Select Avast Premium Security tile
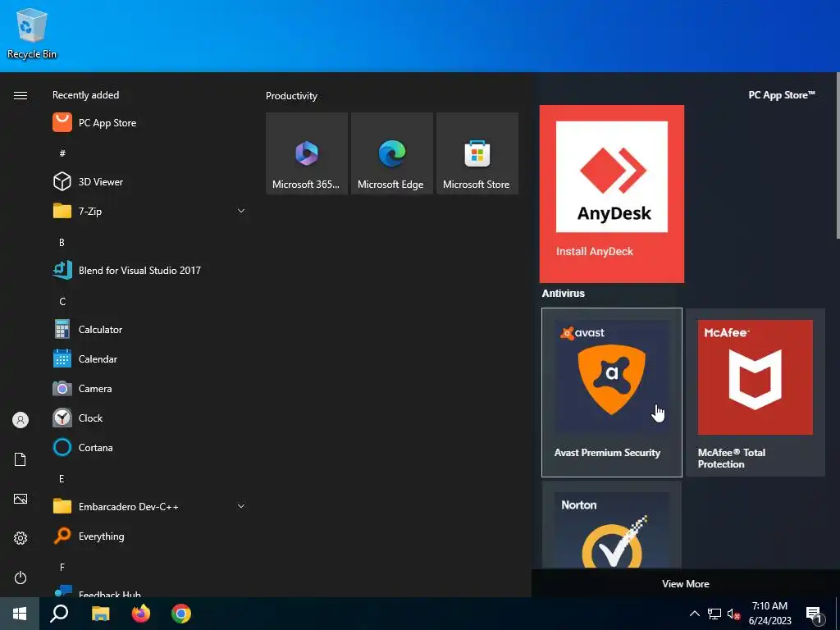This screenshot has width=840, height=630. pyautogui.click(x=612, y=392)
